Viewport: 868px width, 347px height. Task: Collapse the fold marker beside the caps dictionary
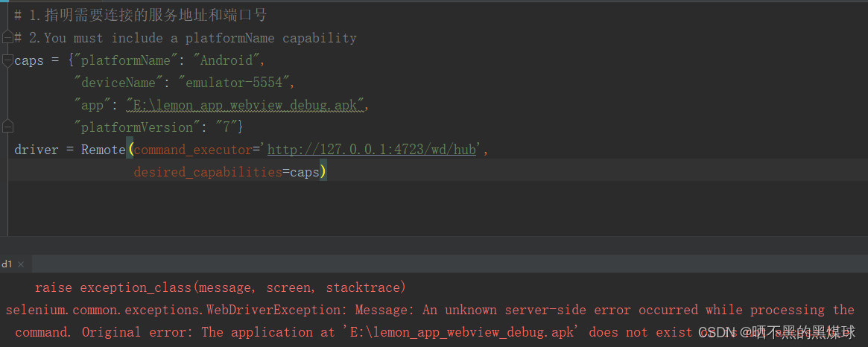pyautogui.click(x=7, y=60)
